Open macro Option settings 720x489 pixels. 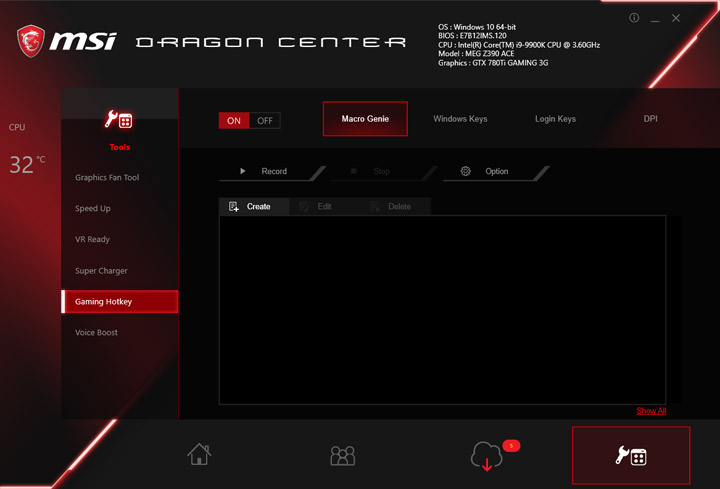tap(495, 171)
